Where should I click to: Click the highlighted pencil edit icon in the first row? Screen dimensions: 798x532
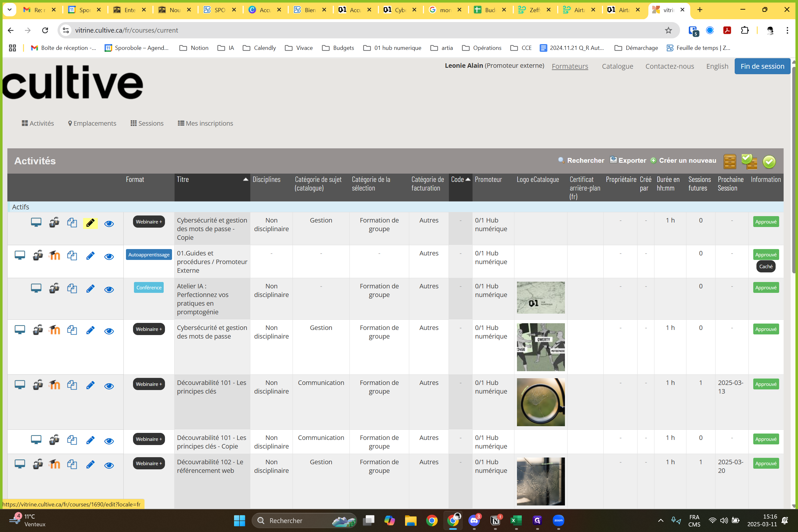pos(90,223)
